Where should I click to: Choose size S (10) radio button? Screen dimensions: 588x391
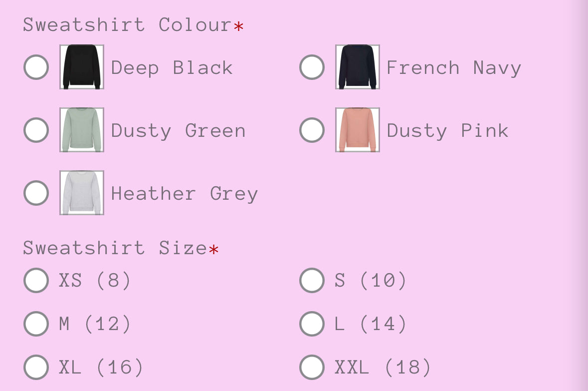pos(312,280)
